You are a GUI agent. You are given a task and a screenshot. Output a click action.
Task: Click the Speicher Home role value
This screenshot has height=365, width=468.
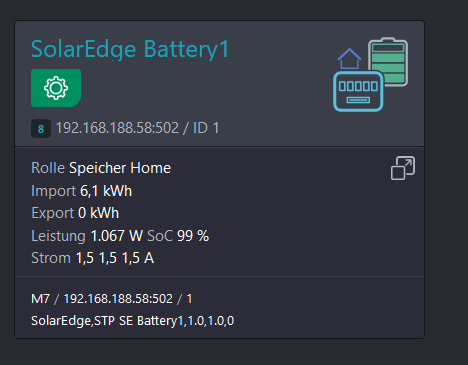pos(120,168)
